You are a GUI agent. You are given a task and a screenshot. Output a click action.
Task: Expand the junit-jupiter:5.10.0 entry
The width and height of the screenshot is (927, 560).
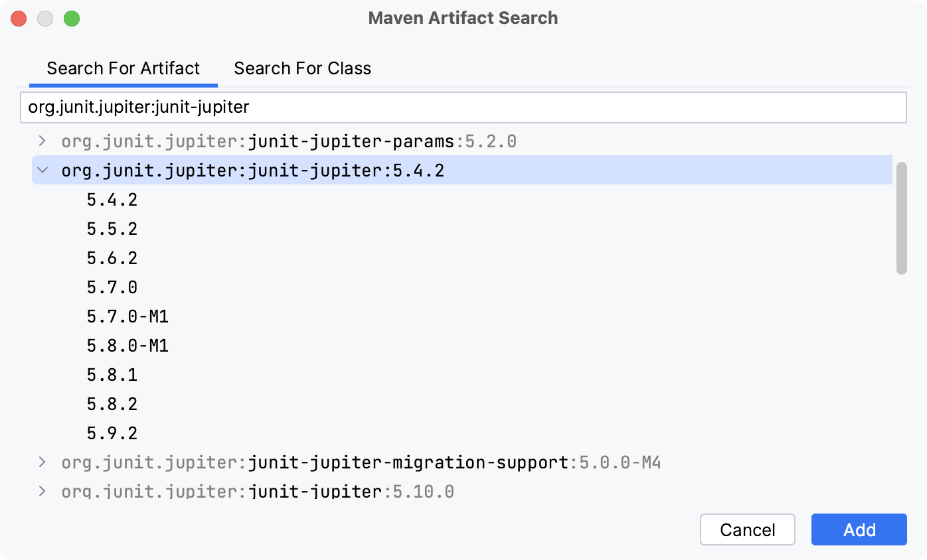[42, 491]
